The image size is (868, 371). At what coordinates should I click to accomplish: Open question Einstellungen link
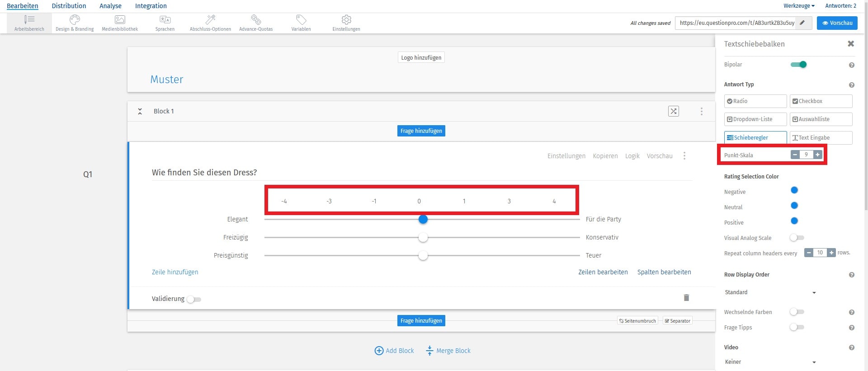point(566,156)
